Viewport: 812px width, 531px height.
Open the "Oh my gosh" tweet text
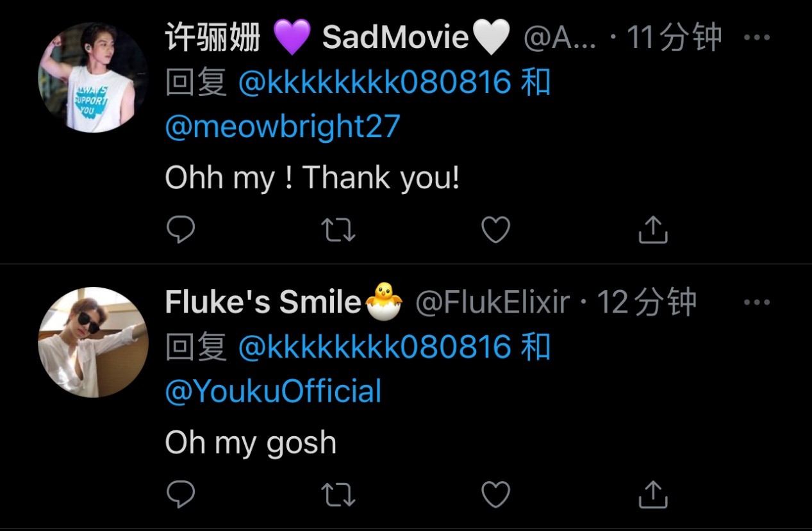click(x=251, y=443)
